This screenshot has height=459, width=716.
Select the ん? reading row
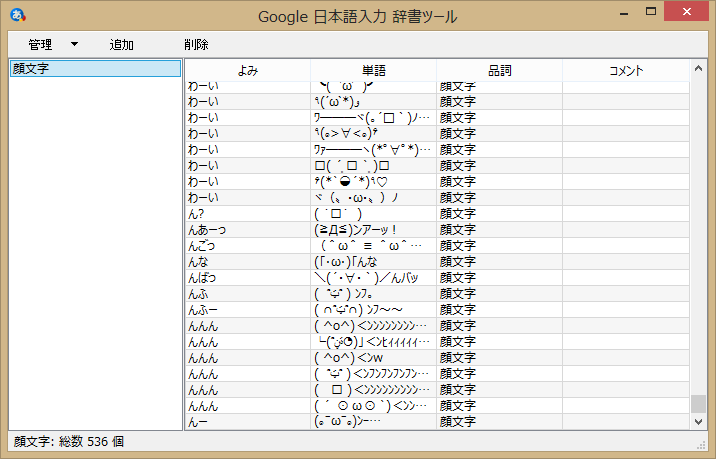(248, 214)
